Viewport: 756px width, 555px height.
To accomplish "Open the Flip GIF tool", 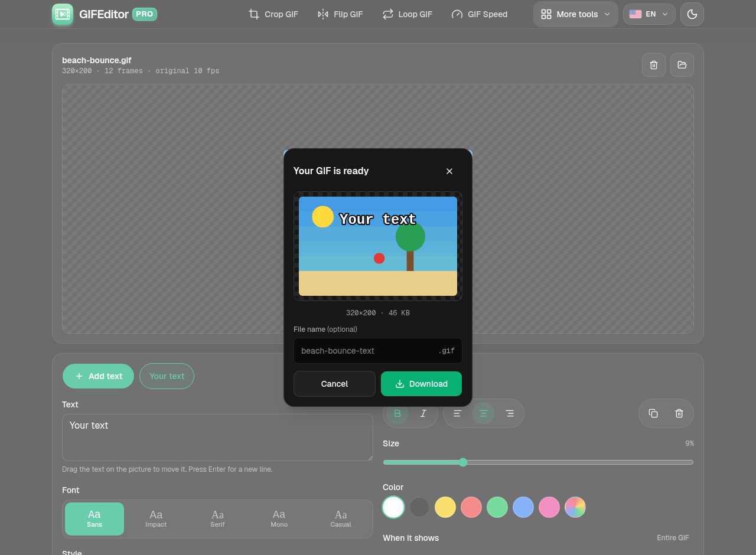I will click(x=340, y=14).
